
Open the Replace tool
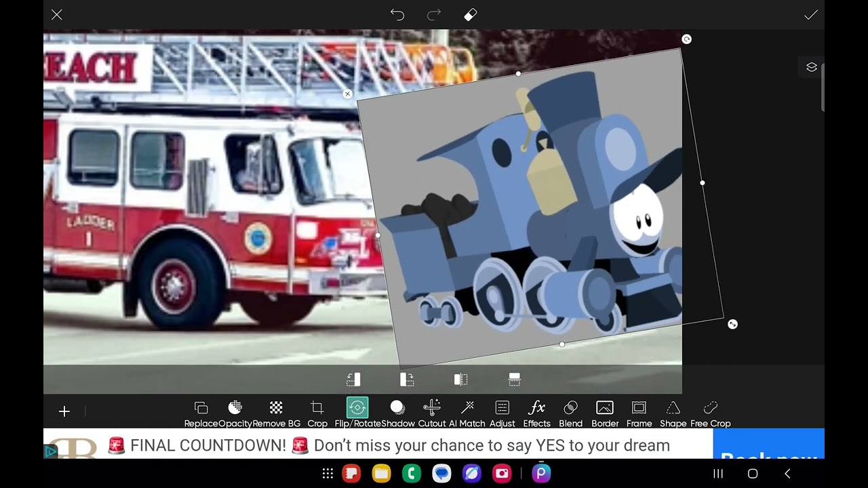click(x=201, y=413)
